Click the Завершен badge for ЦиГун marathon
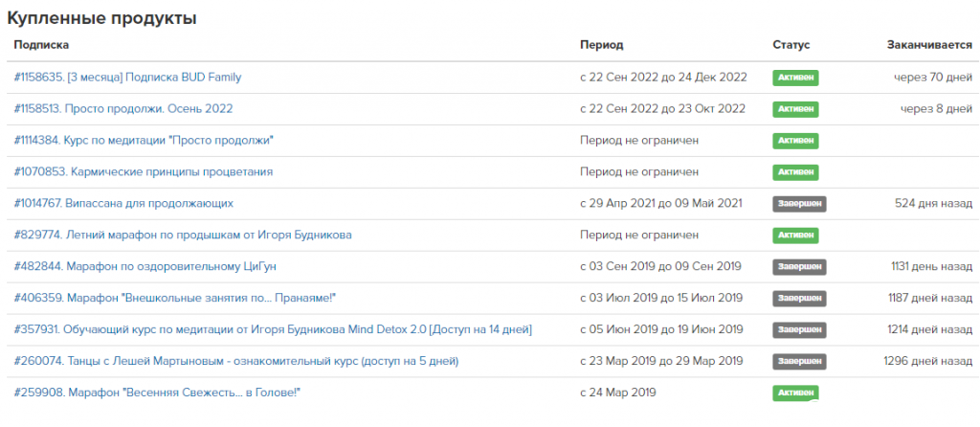The width and height of the screenshot is (980, 427). point(799,267)
